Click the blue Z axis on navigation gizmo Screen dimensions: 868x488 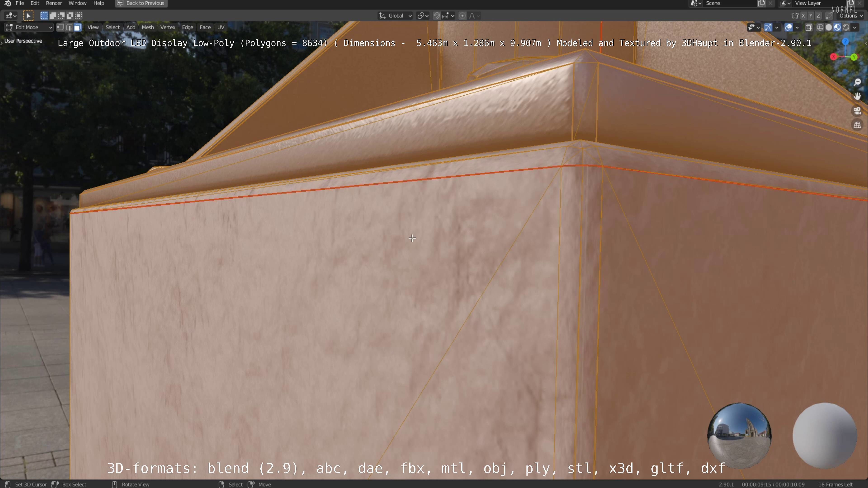[x=845, y=42]
